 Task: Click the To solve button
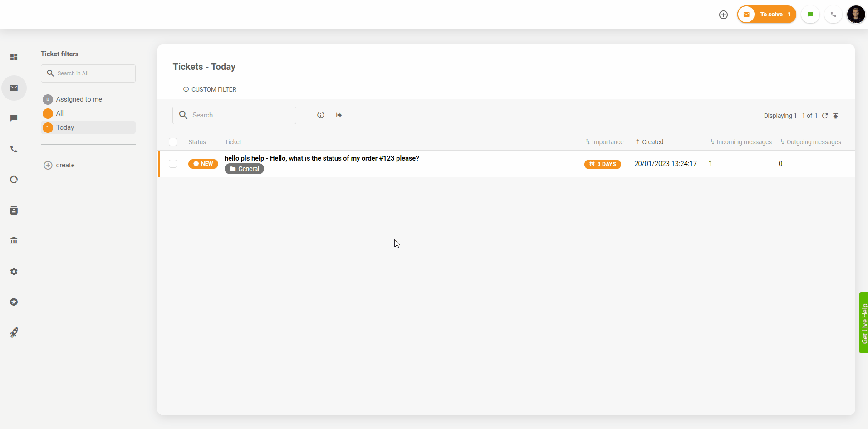[x=767, y=15]
